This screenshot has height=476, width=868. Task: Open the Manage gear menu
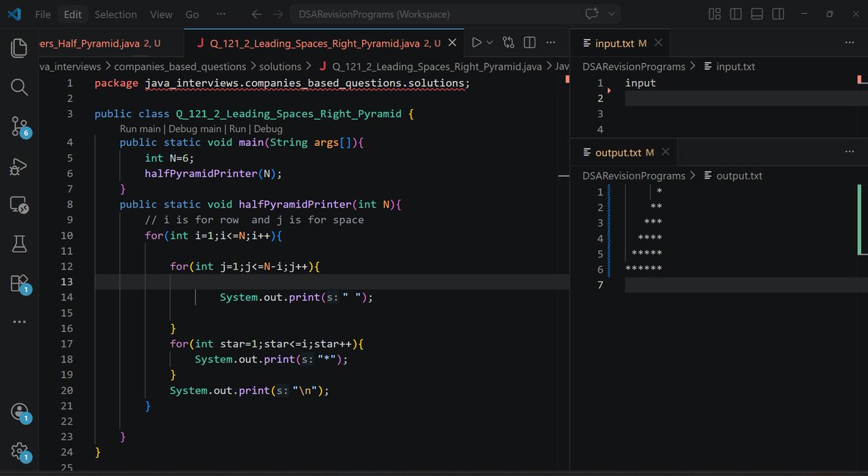20,451
